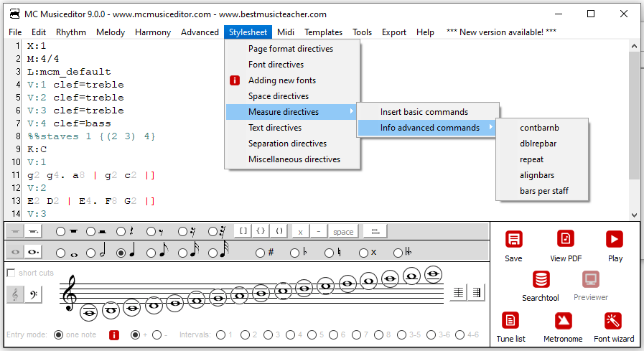Click the curly braces button
Screen dimensions: 644x351
[261, 231]
